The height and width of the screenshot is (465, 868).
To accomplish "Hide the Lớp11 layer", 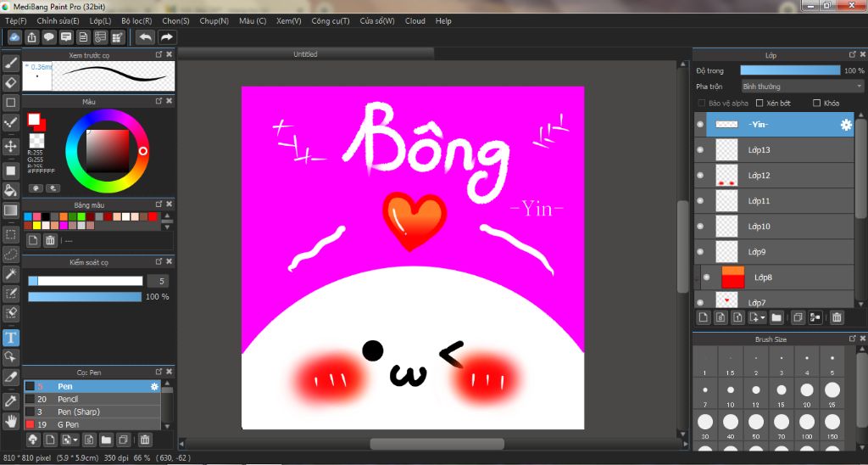I will [700, 200].
